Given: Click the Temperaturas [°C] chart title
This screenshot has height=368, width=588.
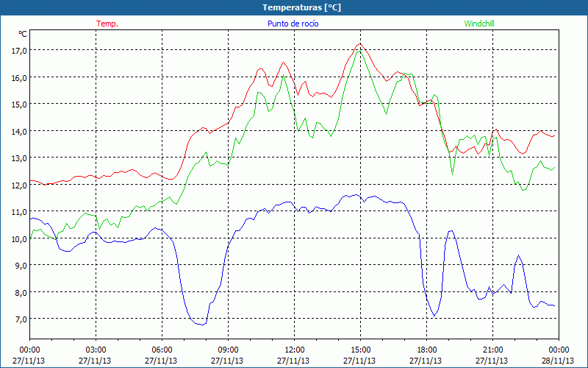Looking at the screenshot, I should (x=301, y=7).
